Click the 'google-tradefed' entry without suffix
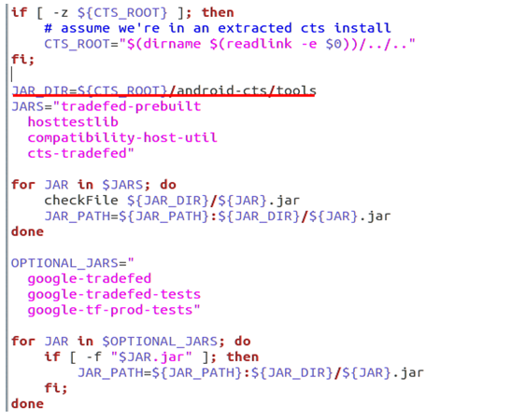Viewport: 511px width, 420px height. click(90, 279)
